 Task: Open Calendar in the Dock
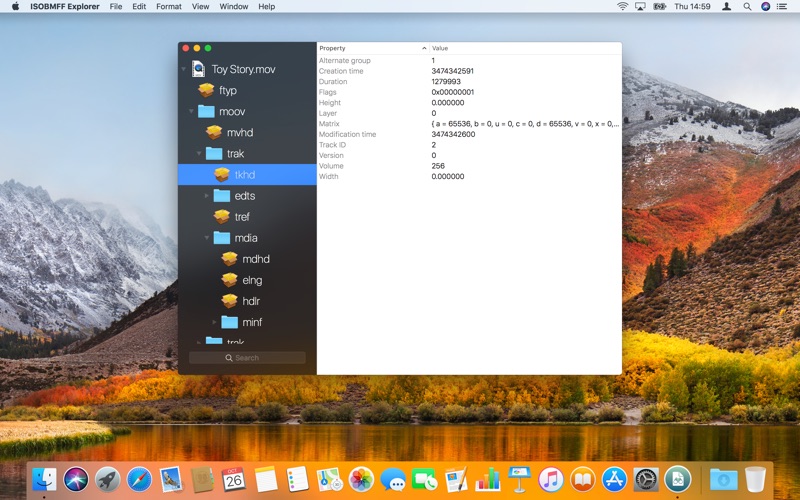coord(234,480)
